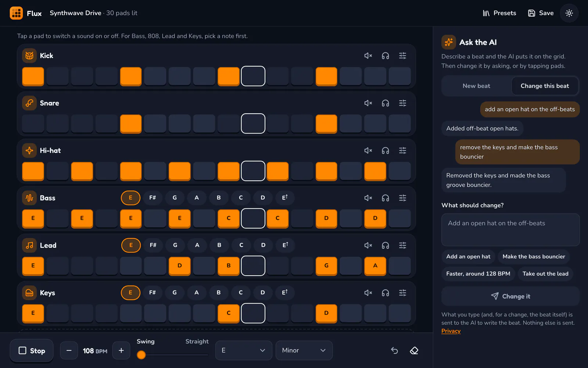
Task: Open Kick track mixer settings
Action: pos(403,56)
